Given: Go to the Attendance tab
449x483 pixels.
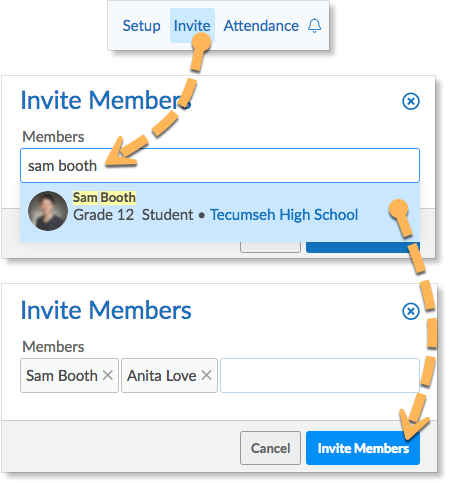Looking at the screenshot, I should [261, 26].
